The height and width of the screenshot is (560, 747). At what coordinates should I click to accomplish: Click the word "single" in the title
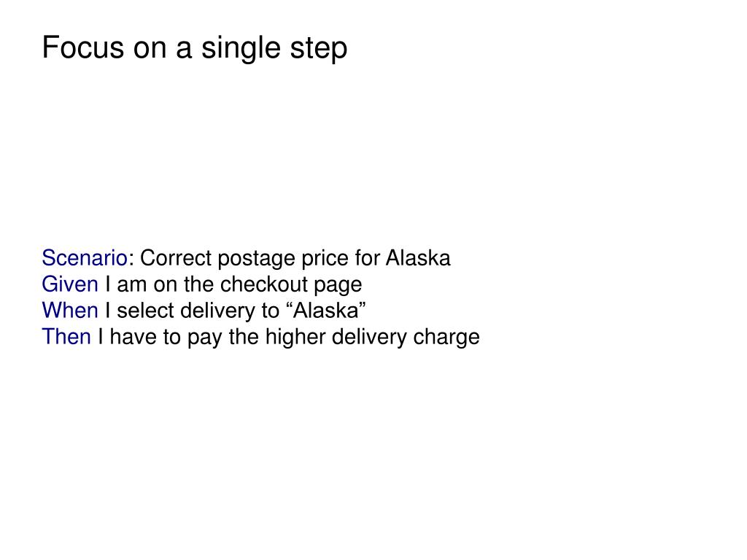pyautogui.click(x=241, y=49)
